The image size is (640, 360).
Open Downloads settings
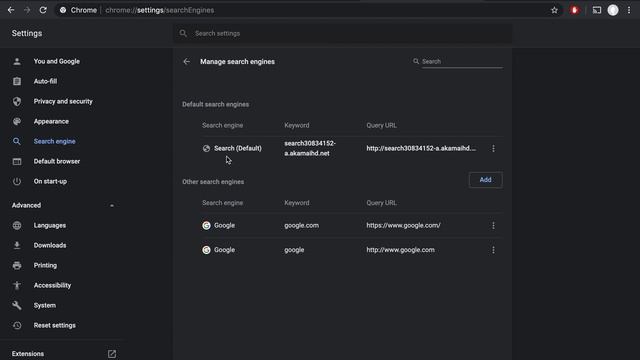[x=50, y=245]
